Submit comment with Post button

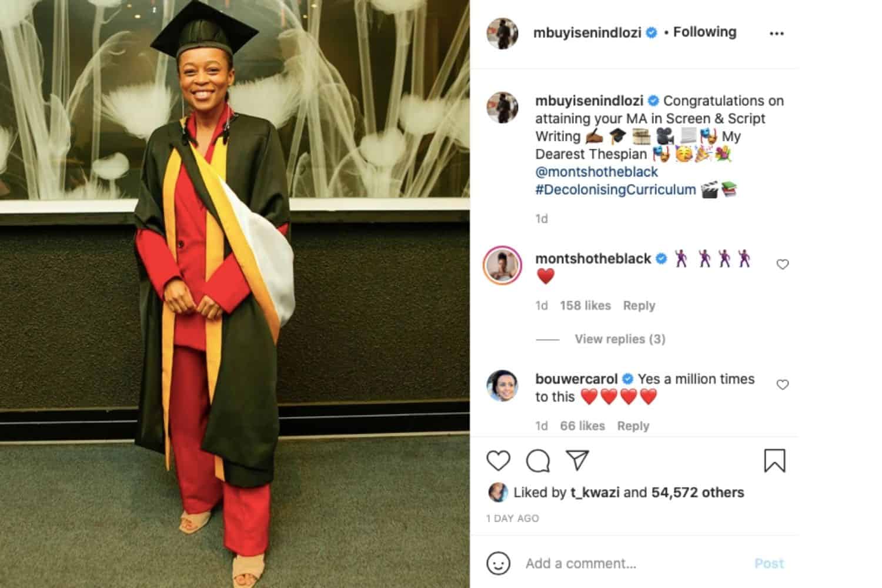(x=769, y=563)
